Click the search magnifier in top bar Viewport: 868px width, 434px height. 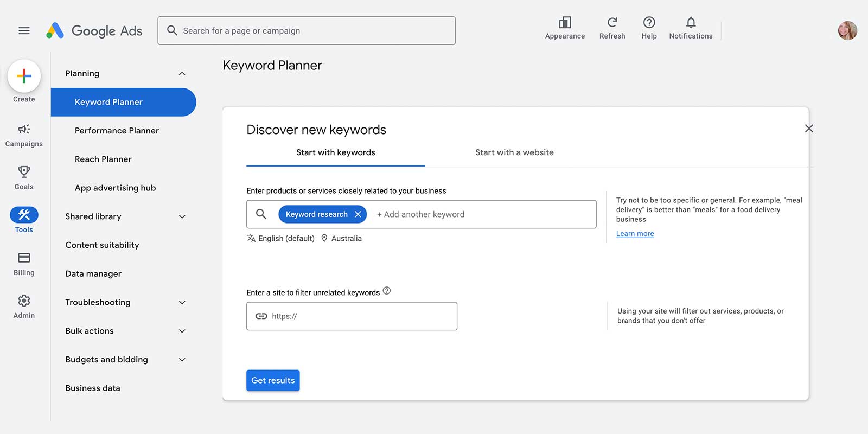tap(172, 30)
